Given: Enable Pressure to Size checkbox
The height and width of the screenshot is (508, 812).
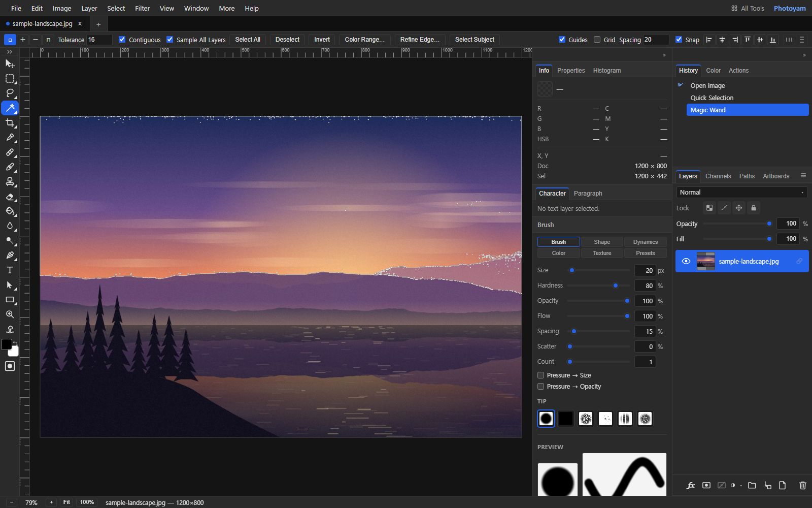Looking at the screenshot, I should point(540,375).
